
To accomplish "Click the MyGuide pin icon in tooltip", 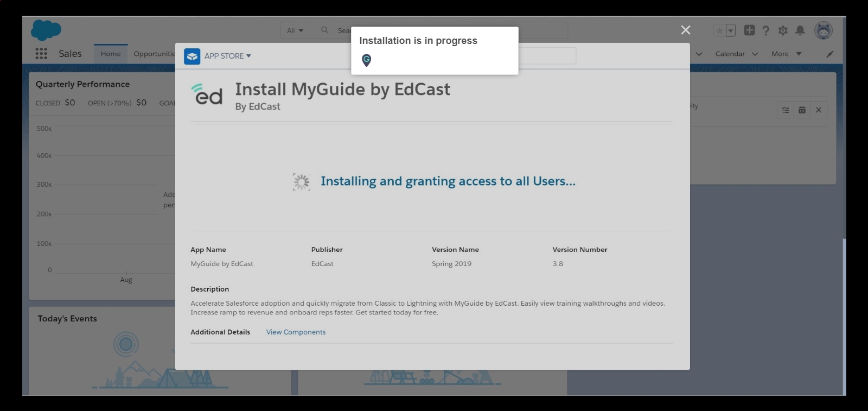I will (367, 60).
